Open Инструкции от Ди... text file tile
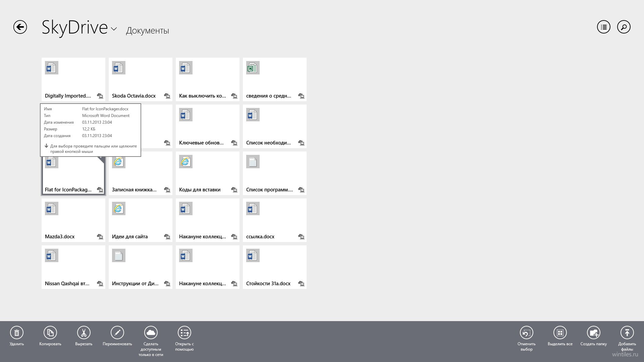Viewport: 644px width, 362px height. [x=141, y=267]
